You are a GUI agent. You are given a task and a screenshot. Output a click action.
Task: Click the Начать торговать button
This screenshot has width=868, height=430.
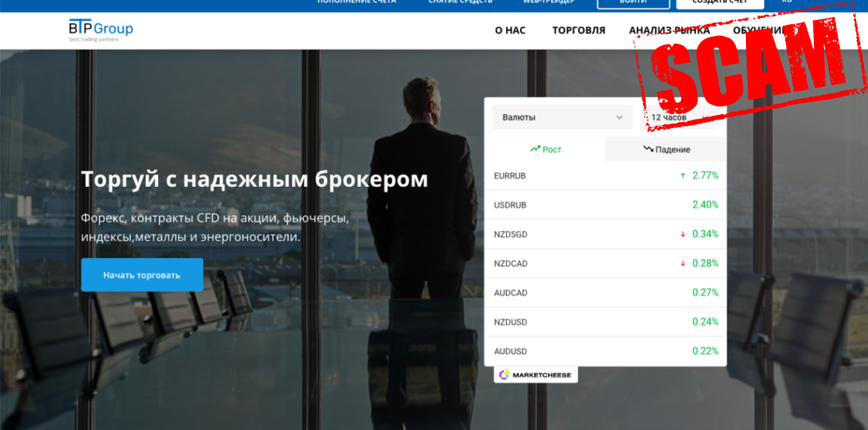[x=142, y=275]
